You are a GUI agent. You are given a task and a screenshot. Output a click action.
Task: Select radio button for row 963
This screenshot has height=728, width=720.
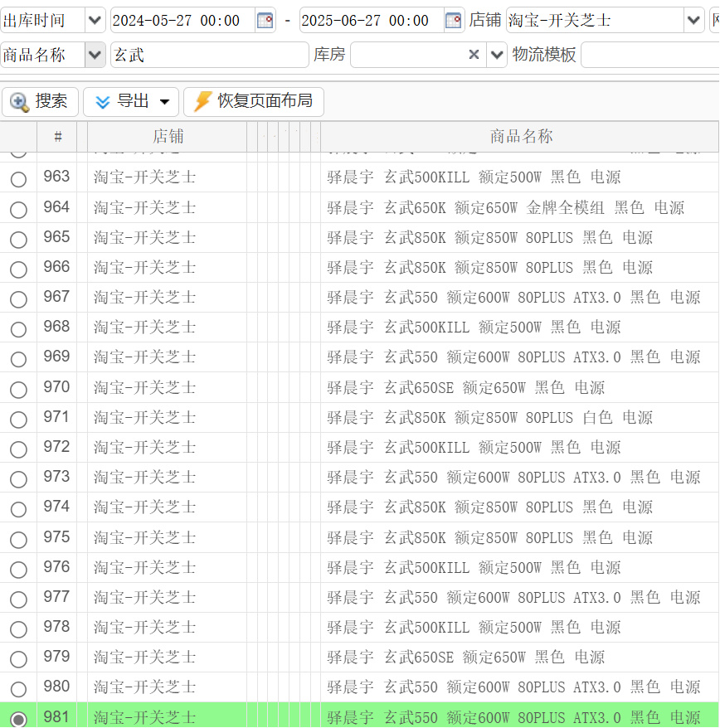pos(18,179)
